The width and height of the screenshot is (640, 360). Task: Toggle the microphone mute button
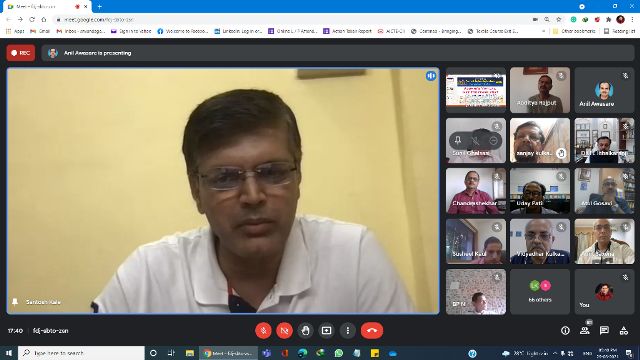[263, 330]
